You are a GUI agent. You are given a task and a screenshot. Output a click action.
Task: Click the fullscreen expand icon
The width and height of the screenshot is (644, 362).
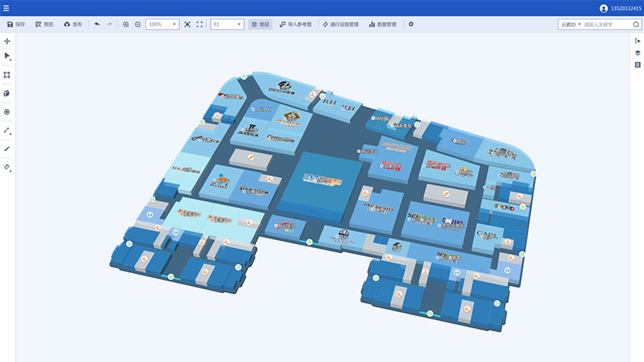click(200, 24)
